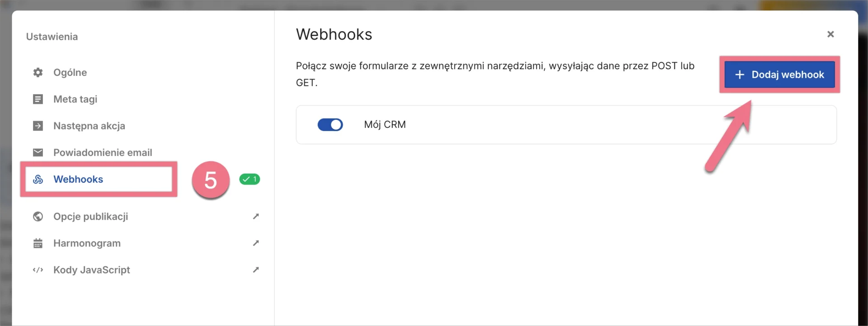Click the Następna akcja arrow icon
The image size is (868, 326).
38,126
